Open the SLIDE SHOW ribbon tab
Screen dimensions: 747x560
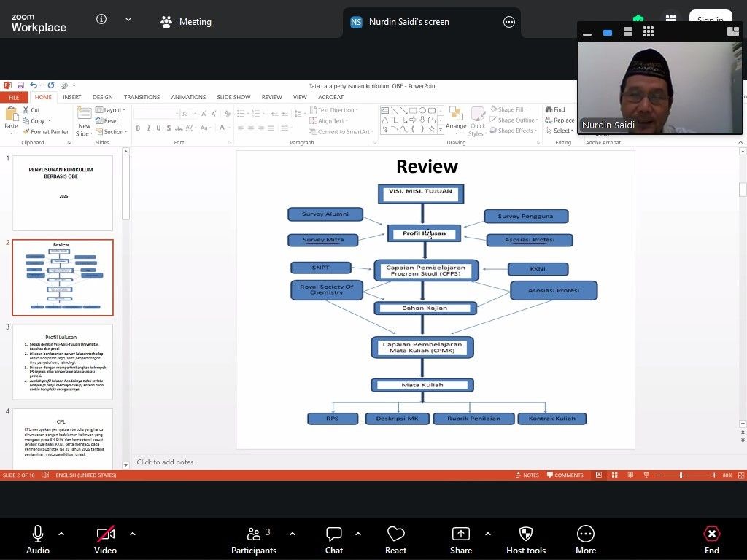233,97
